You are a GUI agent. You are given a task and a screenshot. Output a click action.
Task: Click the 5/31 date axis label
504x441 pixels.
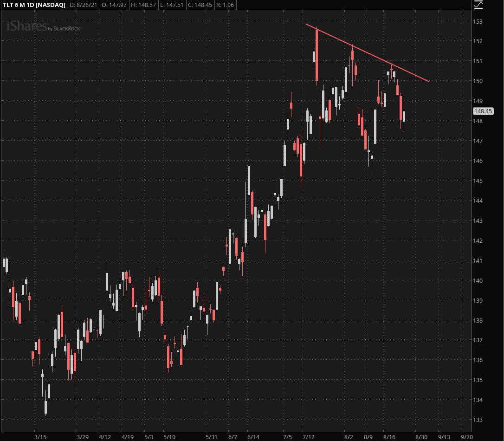212,437
